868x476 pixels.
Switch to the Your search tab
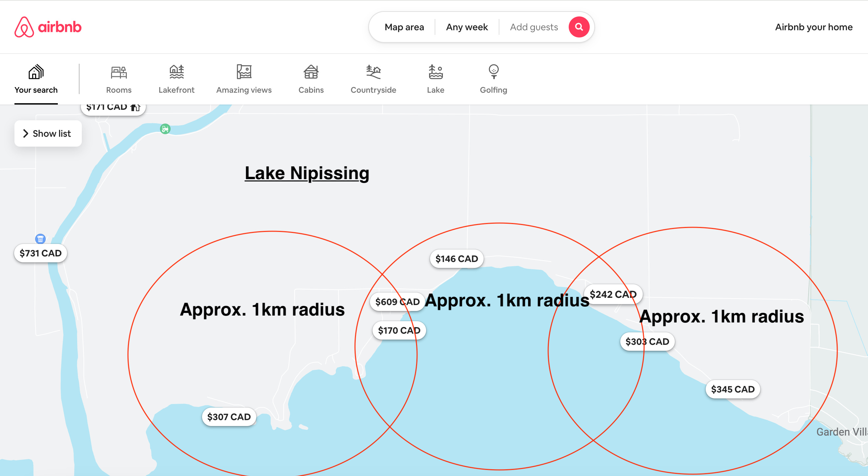tap(36, 80)
